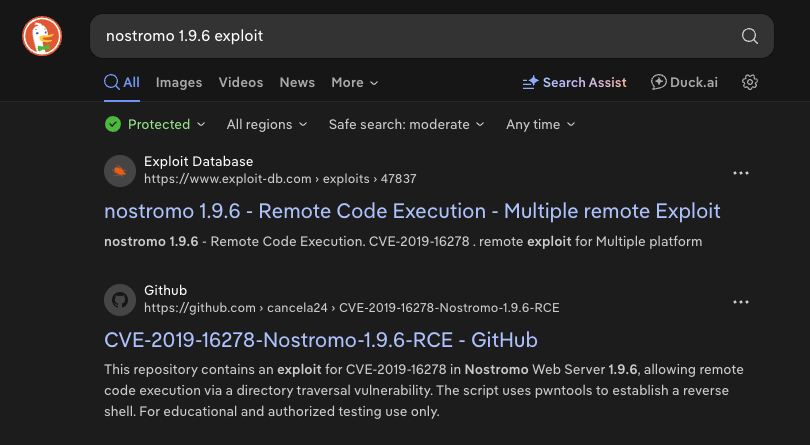810x445 pixels.
Task: Click the magnifying glass search icon
Action: coord(749,36)
